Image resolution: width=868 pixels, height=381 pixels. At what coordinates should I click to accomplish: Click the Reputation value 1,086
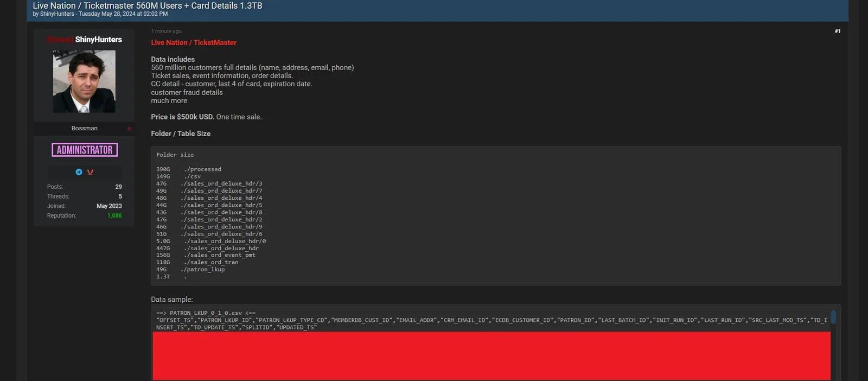(114, 216)
